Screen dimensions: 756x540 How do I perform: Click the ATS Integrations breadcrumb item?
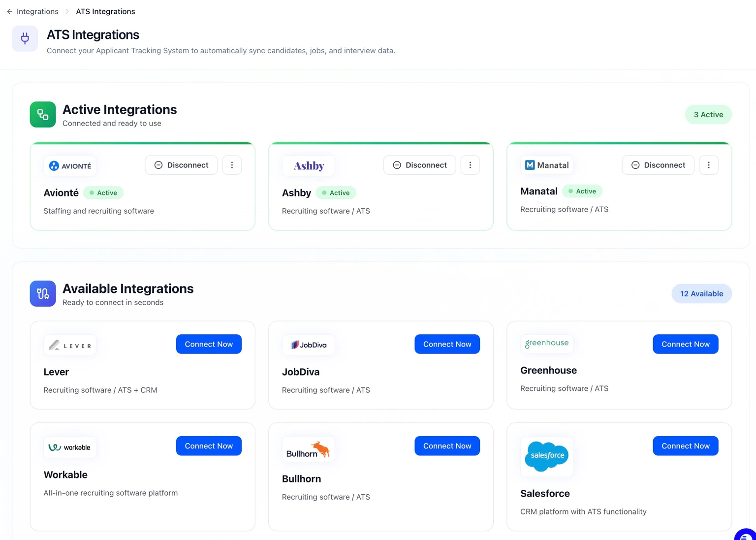pyautogui.click(x=105, y=11)
